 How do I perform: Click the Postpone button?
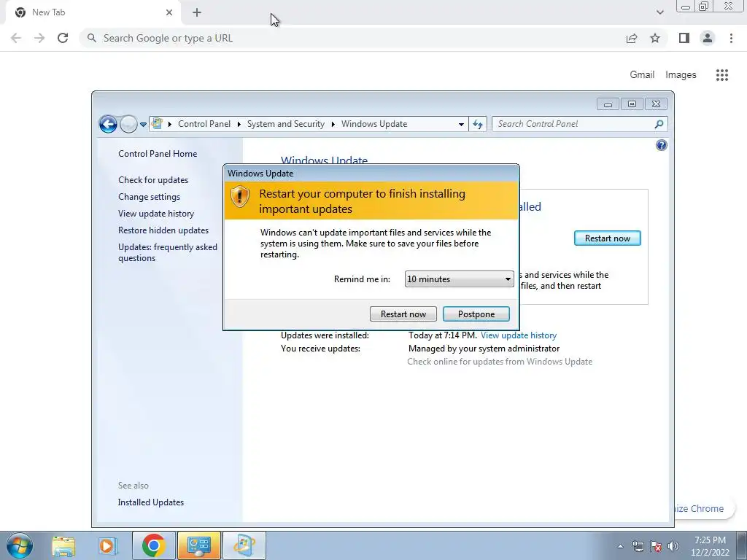pos(476,314)
